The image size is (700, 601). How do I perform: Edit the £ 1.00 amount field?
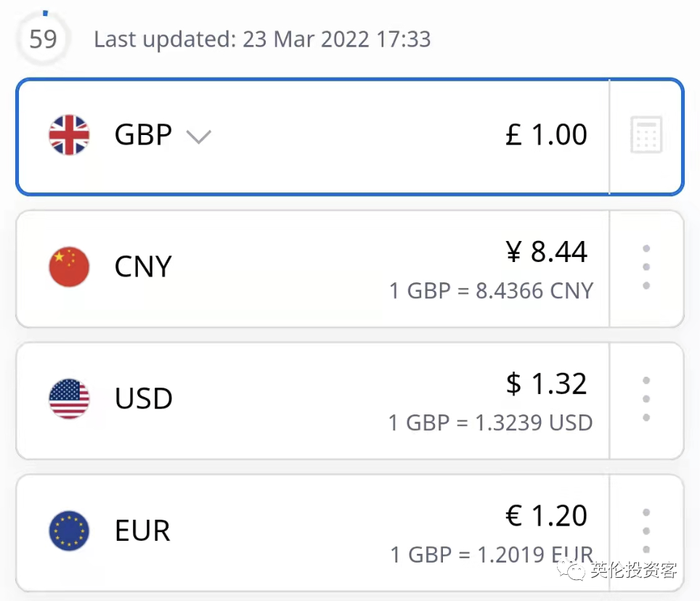tap(546, 135)
